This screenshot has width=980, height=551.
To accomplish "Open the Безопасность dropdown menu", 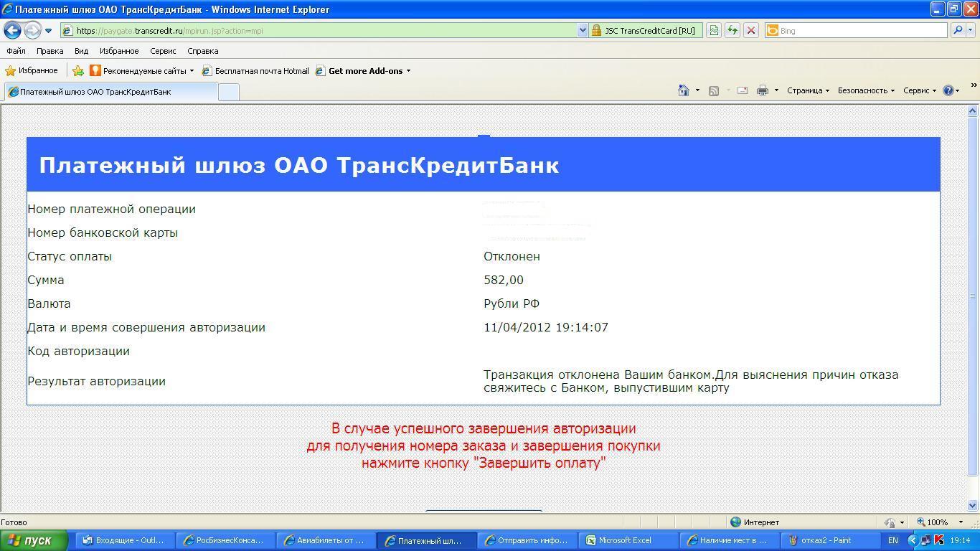I will pos(866,90).
